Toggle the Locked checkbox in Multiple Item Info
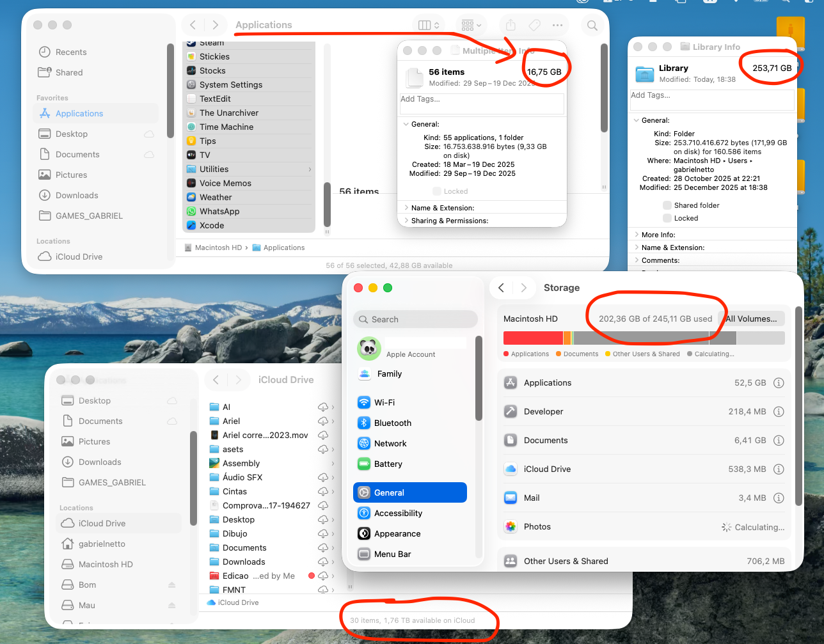The height and width of the screenshot is (644, 824). 437,191
